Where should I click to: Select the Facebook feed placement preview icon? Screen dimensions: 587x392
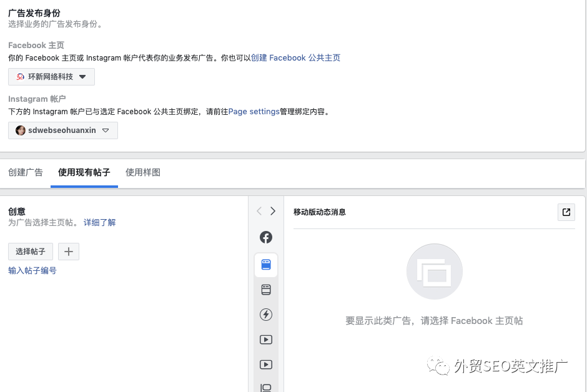(x=266, y=237)
